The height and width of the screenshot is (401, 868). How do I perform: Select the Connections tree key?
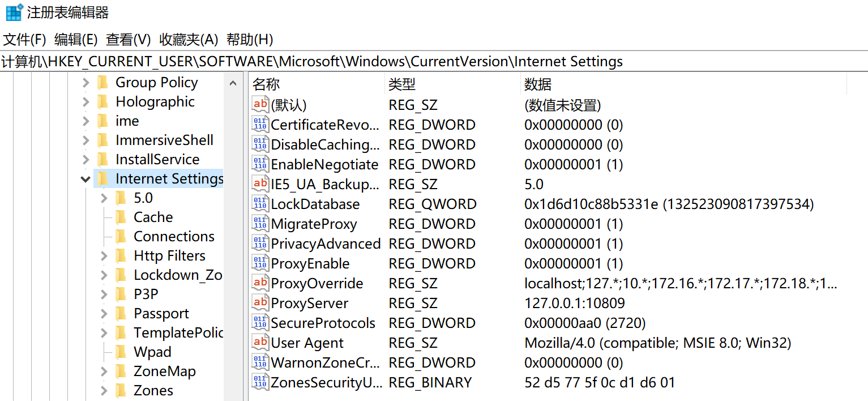(174, 237)
